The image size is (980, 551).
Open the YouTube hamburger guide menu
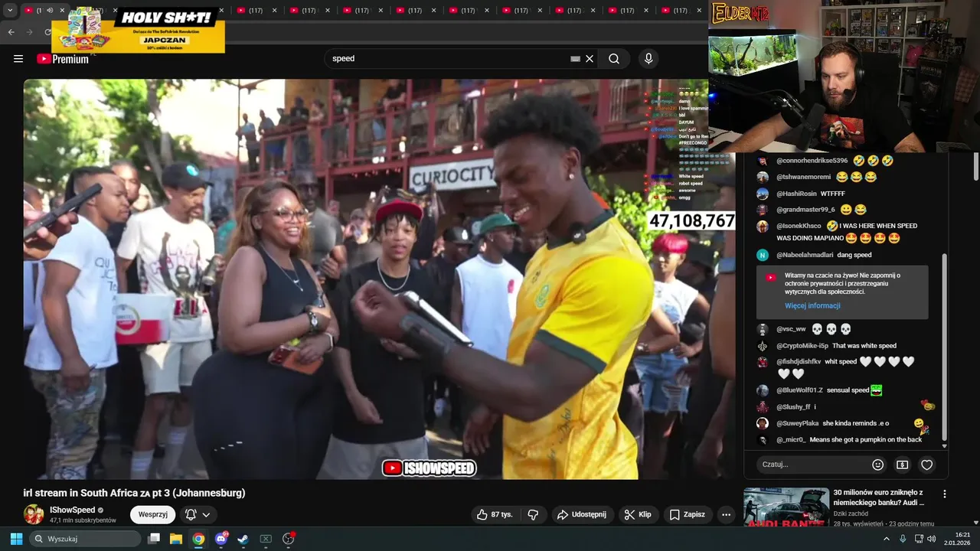click(x=18, y=59)
